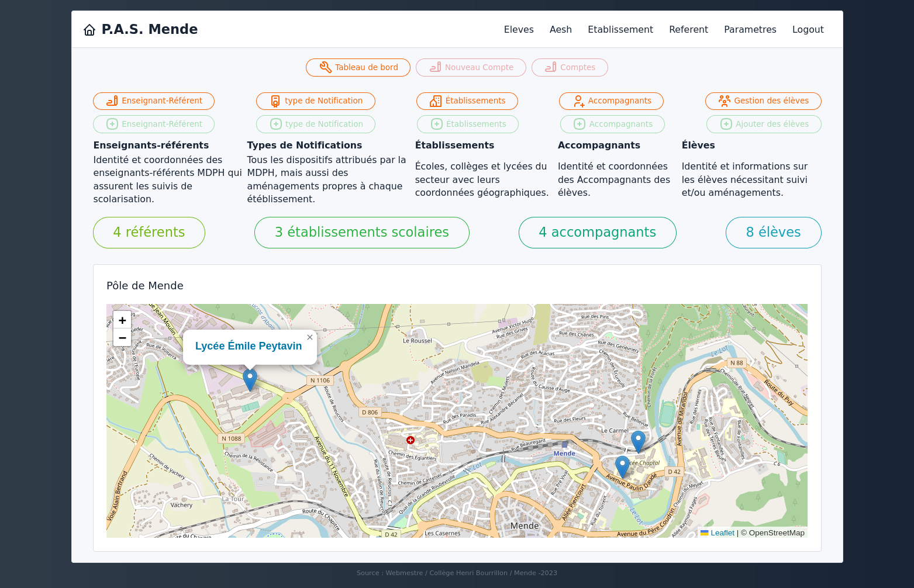Open the orange Enseignant-Référent list button
Viewport: 914px width, 588px height.
[154, 101]
